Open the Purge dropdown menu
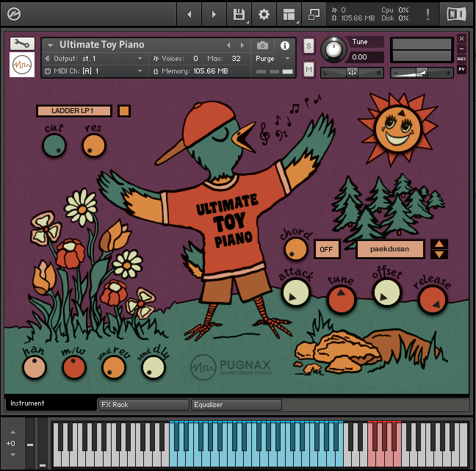Image resolution: width=476 pixels, height=471 pixels. pyautogui.click(x=273, y=59)
